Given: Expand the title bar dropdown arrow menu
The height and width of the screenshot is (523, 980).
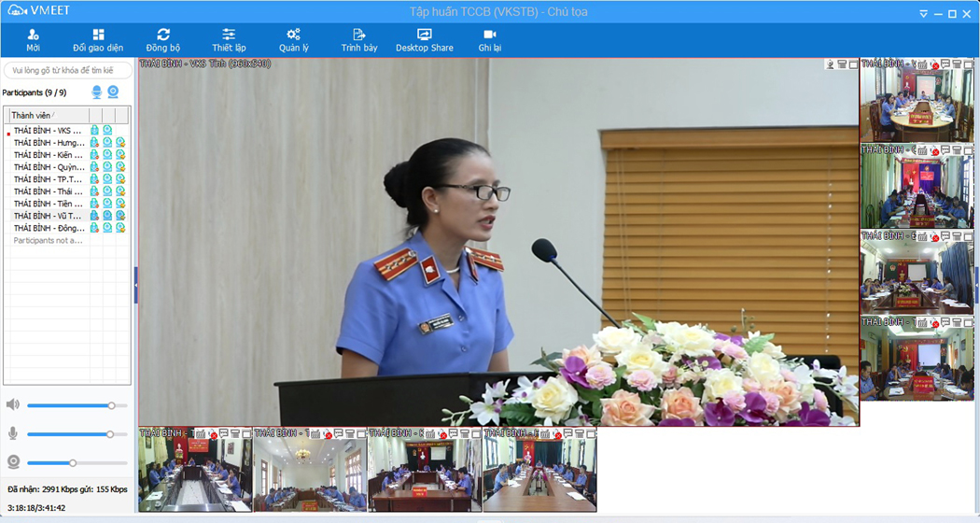Looking at the screenshot, I should [923, 14].
